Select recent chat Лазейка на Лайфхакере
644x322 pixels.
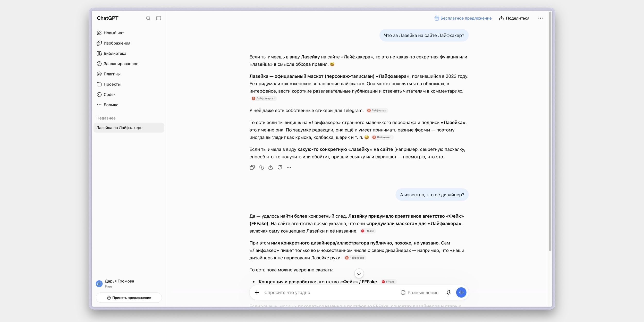pyautogui.click(x=129, y=128)
